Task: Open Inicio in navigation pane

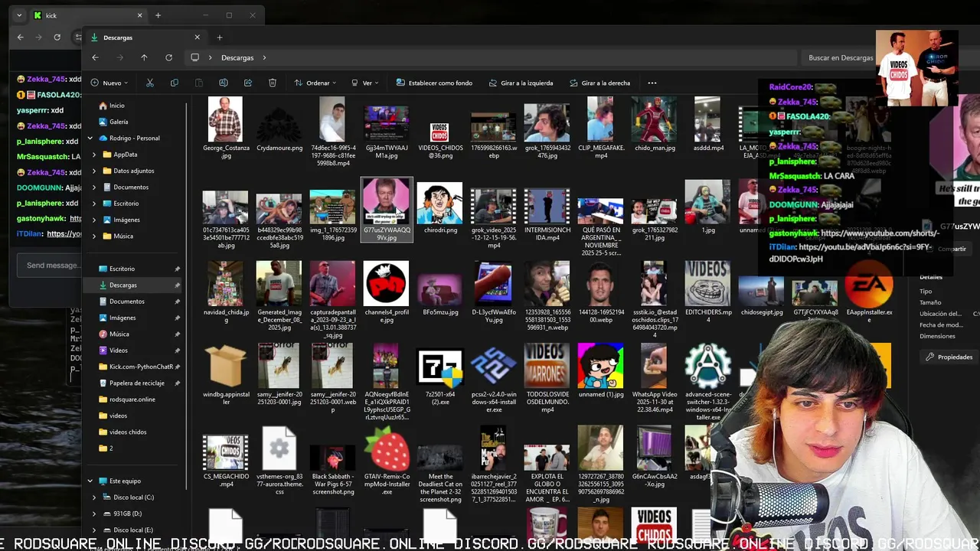Action: click(x=116, y=106)
